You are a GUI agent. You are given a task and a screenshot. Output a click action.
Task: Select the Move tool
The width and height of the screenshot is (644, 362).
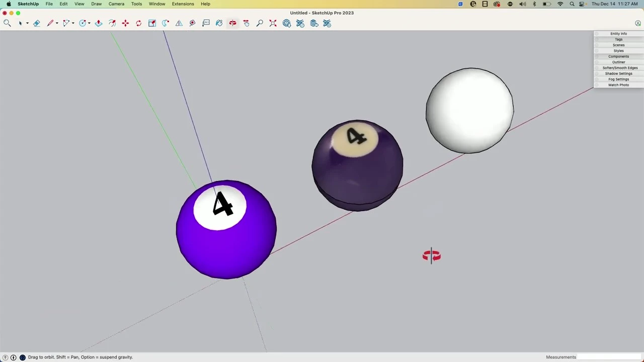(125, 23)
